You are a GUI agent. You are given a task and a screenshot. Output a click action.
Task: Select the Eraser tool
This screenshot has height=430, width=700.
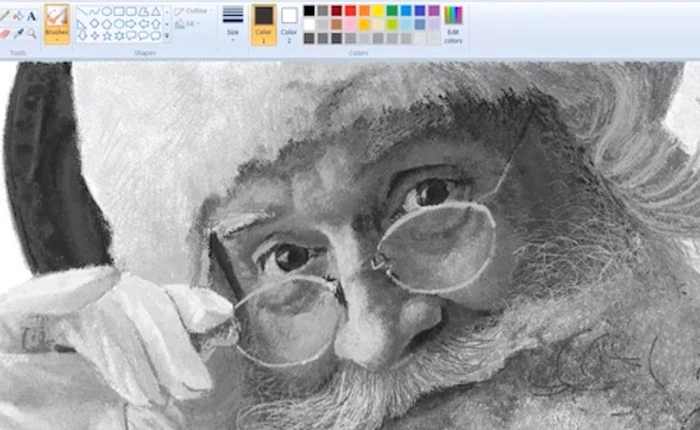(5, 33)
